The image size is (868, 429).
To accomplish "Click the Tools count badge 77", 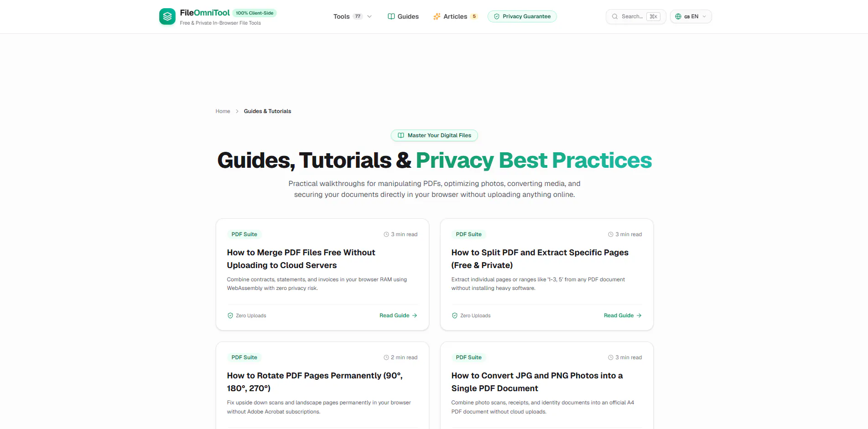I will (x=358, y=16).
